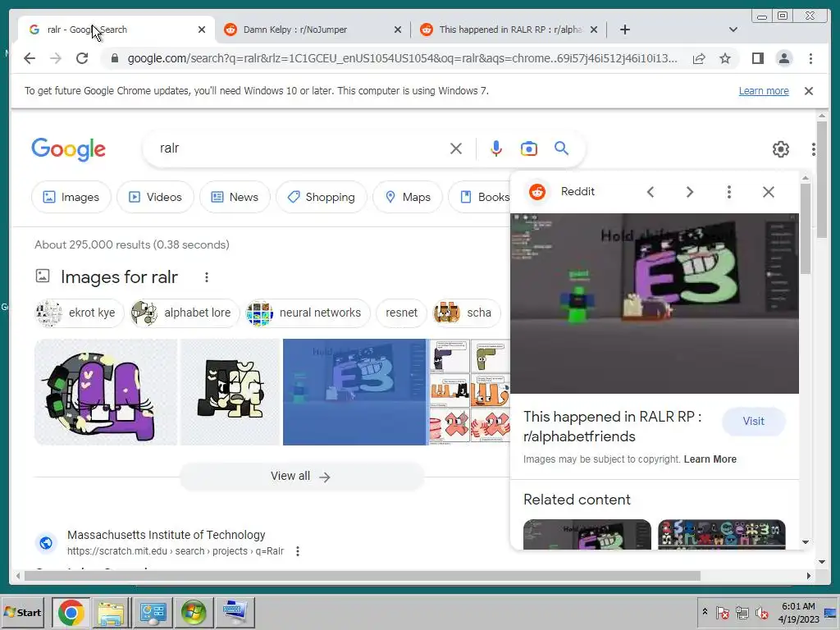The height and width of the screenshot is (630, 840).
Task: Focus the Chrome address bar URL
Action: [402, 58]
